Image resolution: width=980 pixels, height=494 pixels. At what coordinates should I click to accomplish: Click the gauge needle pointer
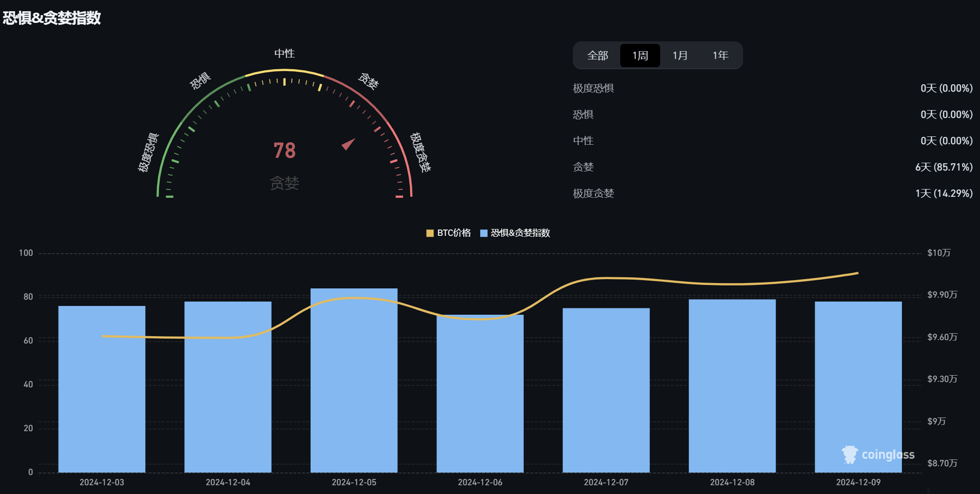point(348,144)
